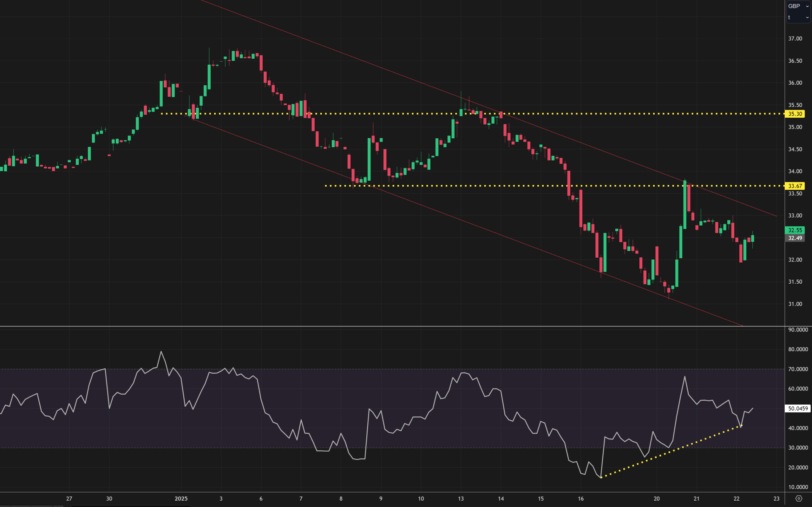Click the 90.0000 RSI scale value
This screenshot has width=812, height=507.
(798, 330)
